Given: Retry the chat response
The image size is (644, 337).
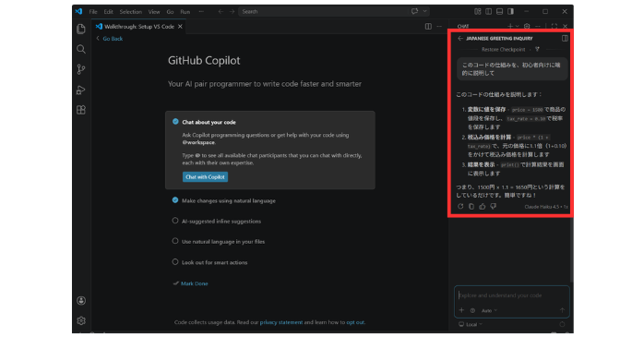Looking at the screenshot, I should 460,206.
